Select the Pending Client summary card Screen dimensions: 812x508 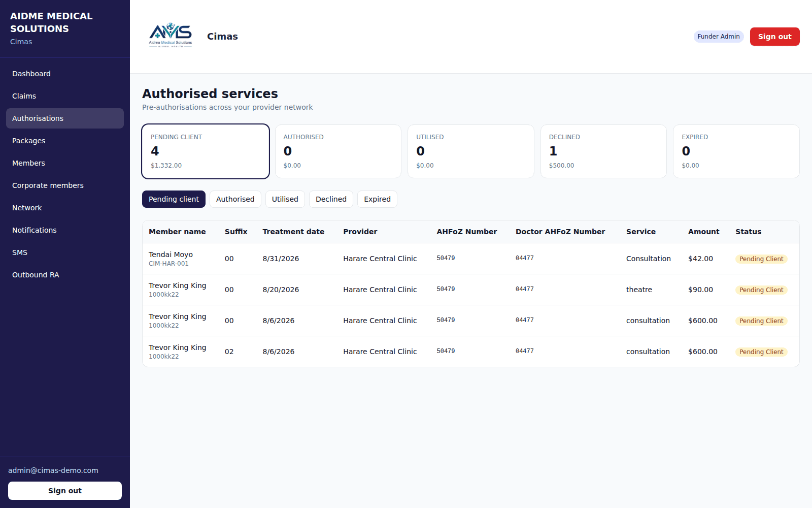tap(206, 151)
